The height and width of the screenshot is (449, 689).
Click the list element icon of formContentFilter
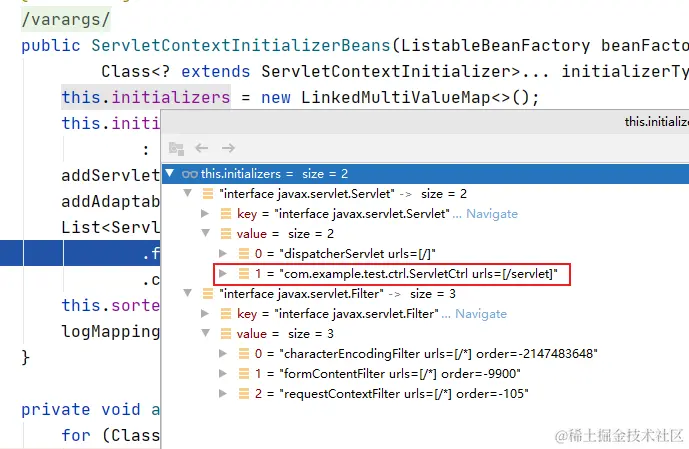(x=243, y=373)
